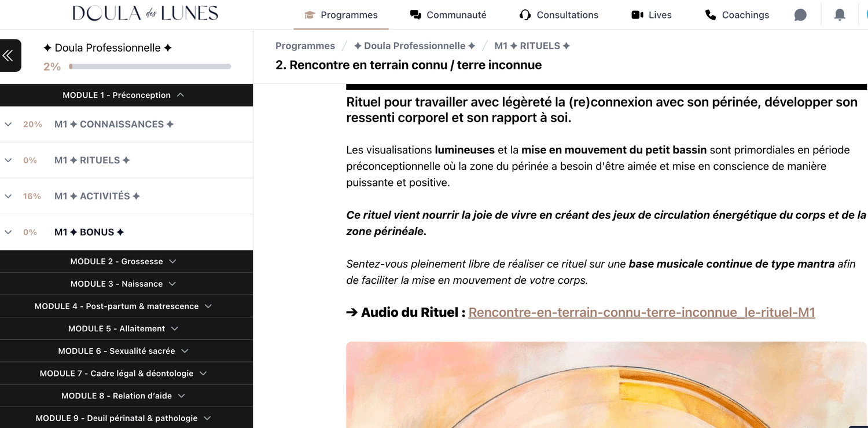Click the lesson title Rencontre en terrain connu
Image resolution: width=868 pixels, height=428 pixels.
[x=409, y=65]
